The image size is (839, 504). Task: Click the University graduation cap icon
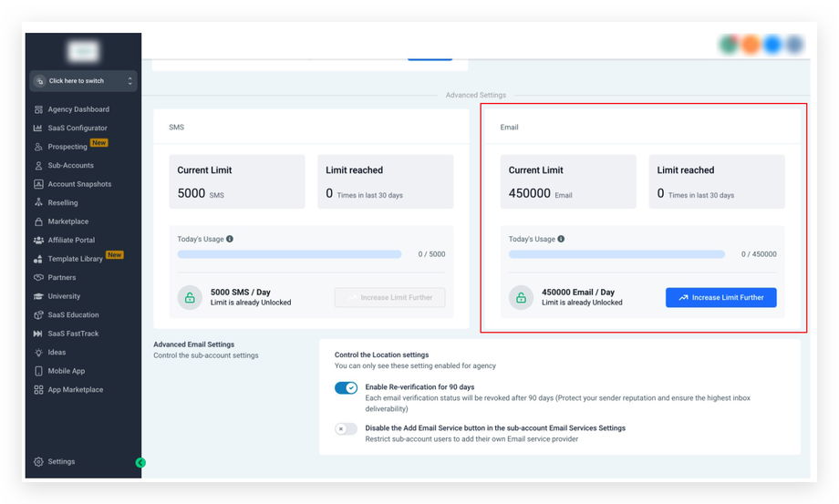pyautogui.click(x=38, y=296)
